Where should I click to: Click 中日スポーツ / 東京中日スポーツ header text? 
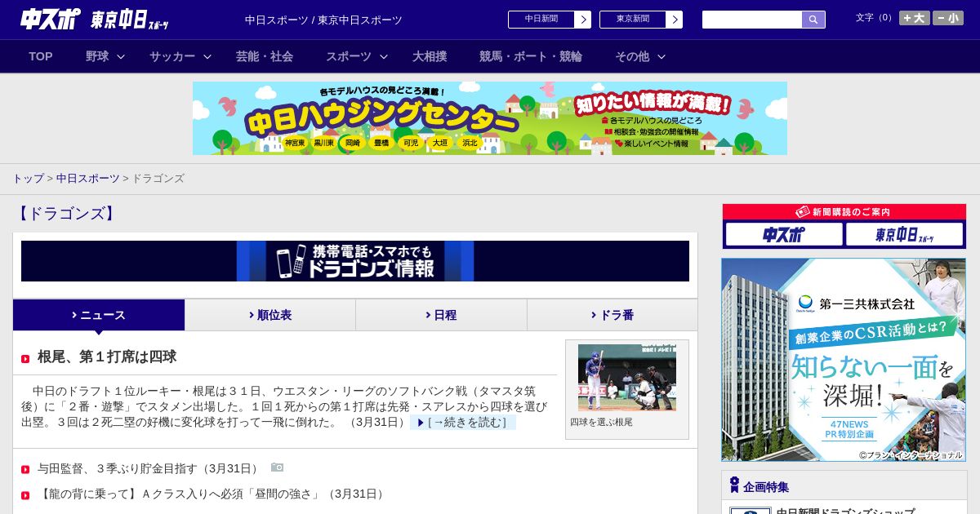click(323, 20)
